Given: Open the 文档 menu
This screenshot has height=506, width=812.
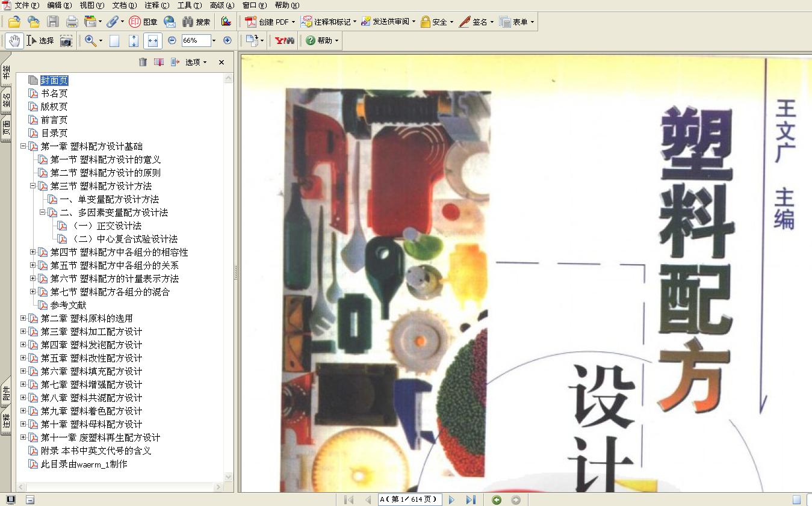Looking at the screenshot, I should pyautogui.click(x=124, y=5).
